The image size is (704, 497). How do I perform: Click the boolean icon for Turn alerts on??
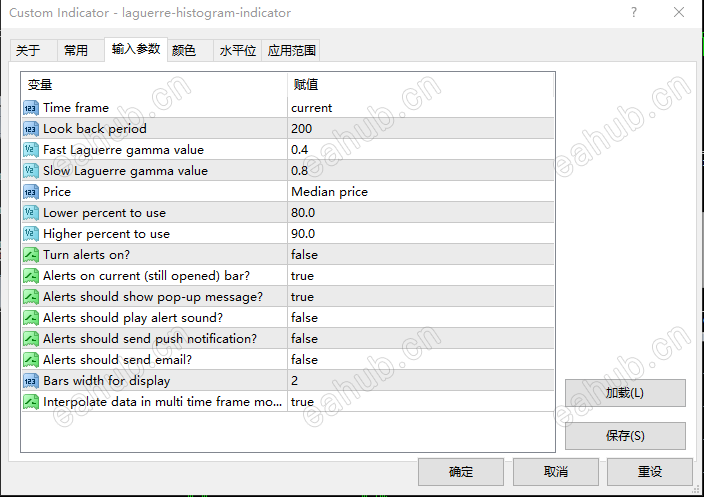click(x=31, y=255)
